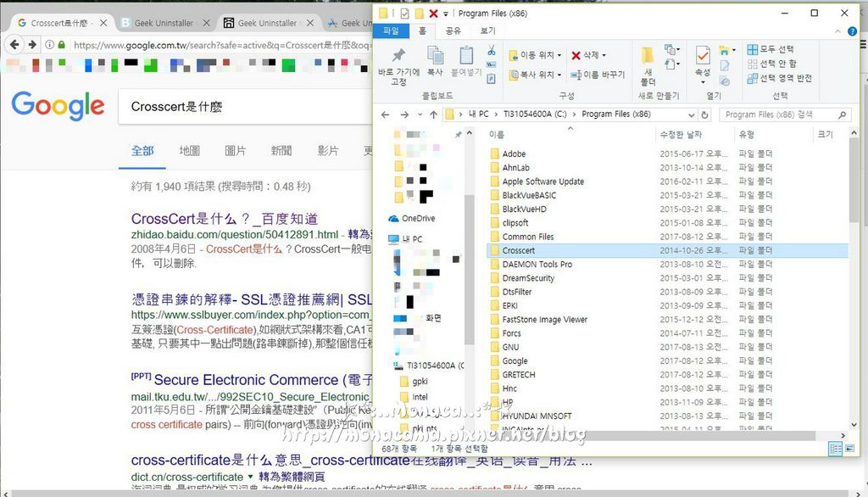Open the 복사 위치 (Copy to) dropdown
This screenshot has width=868, height=497.
[x=535, y=75]
